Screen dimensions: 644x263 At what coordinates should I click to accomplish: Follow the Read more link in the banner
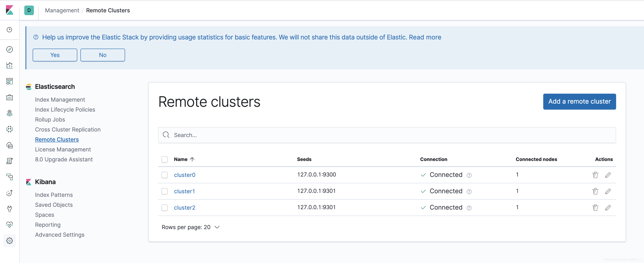point(425,37)
